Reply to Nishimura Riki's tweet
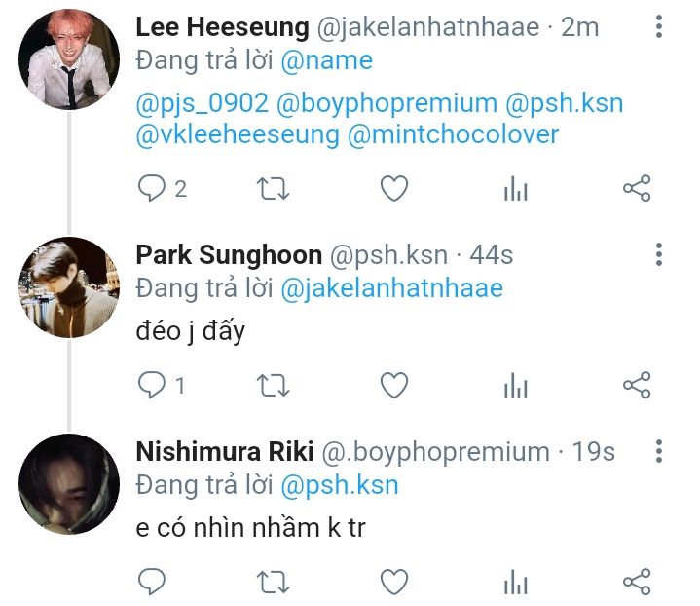 (x=152, y=582)
